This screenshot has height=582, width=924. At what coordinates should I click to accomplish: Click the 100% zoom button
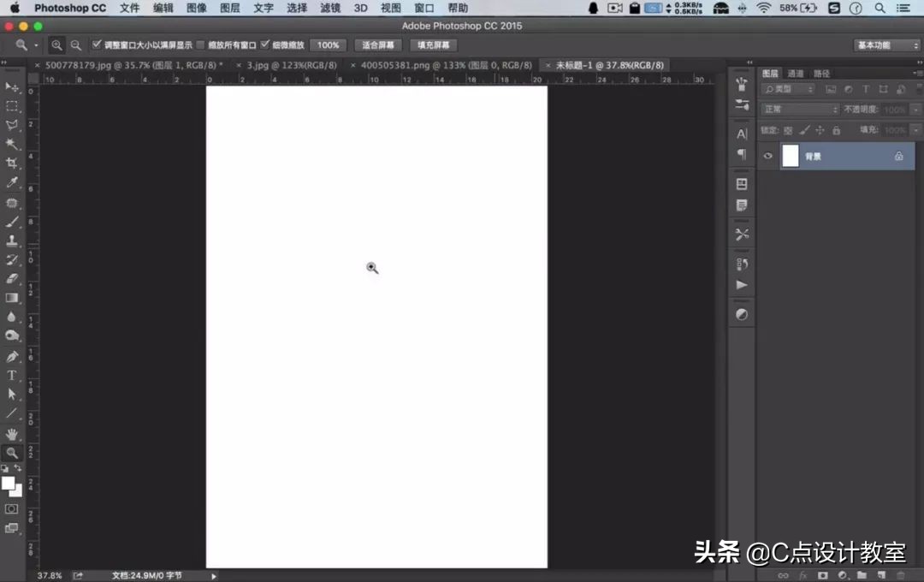tap(329, 45)
